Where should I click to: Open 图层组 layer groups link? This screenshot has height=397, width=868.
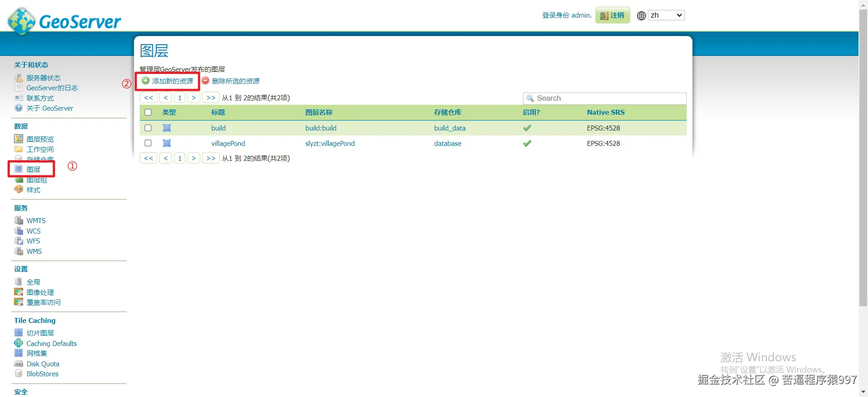[37, 180]
